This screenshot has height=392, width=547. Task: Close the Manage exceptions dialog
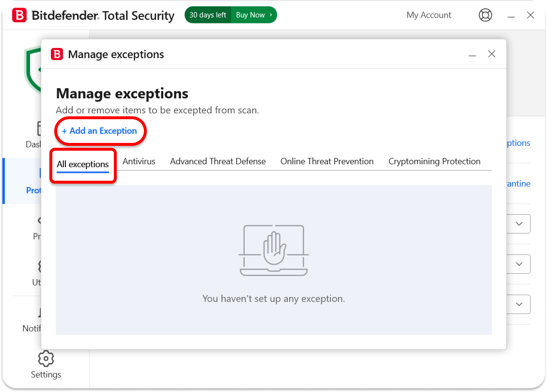point(492,54)
